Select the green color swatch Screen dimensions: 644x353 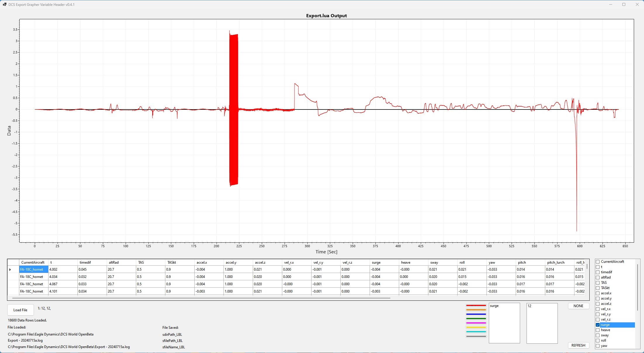point(476,319)
